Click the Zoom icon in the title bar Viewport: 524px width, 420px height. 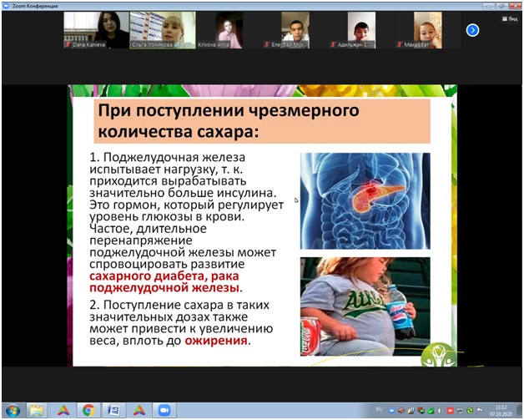tap(6, 4)
